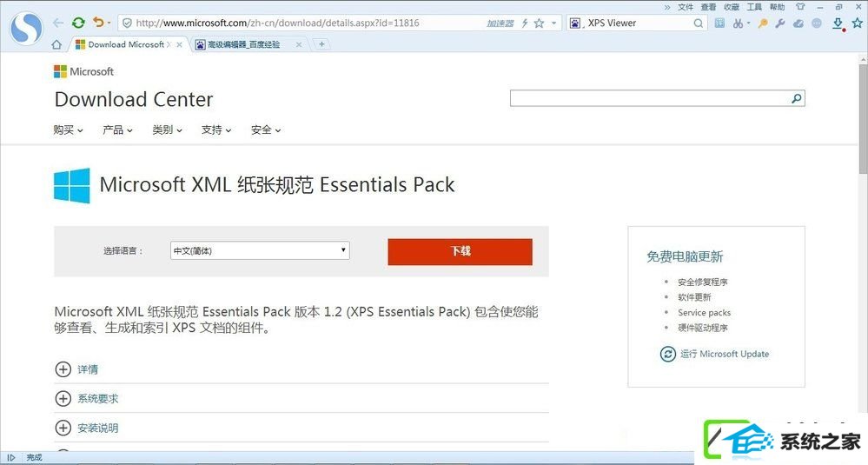This screenshot has width=868, height=465.
Task: Click the wrench tools icon
Action: (780, 23)
